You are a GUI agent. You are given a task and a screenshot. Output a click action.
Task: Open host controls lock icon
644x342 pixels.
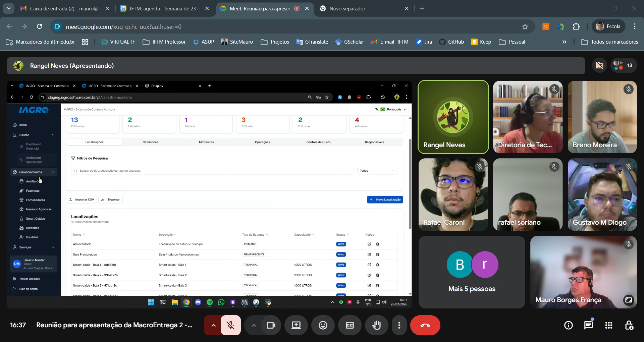point(629,325)
